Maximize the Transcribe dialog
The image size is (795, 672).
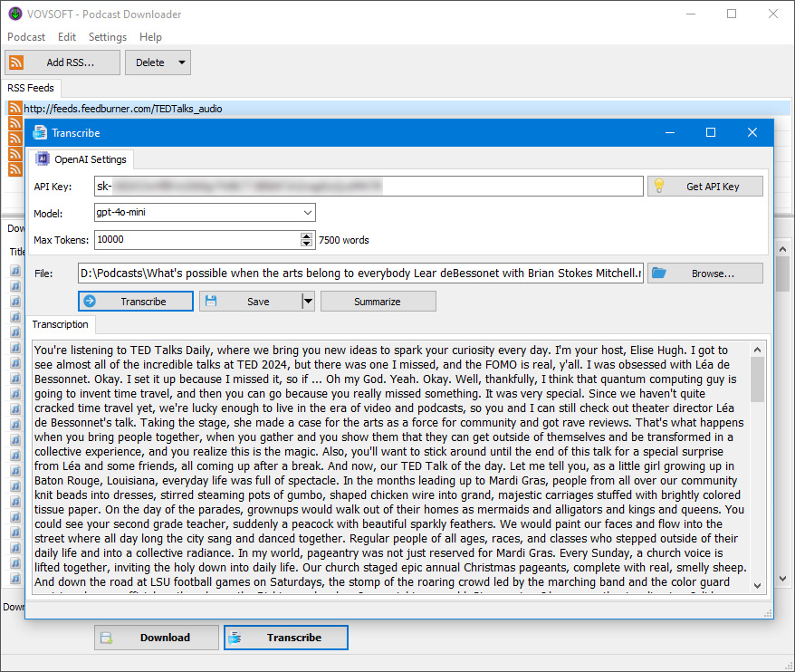[x=711, y=132]
